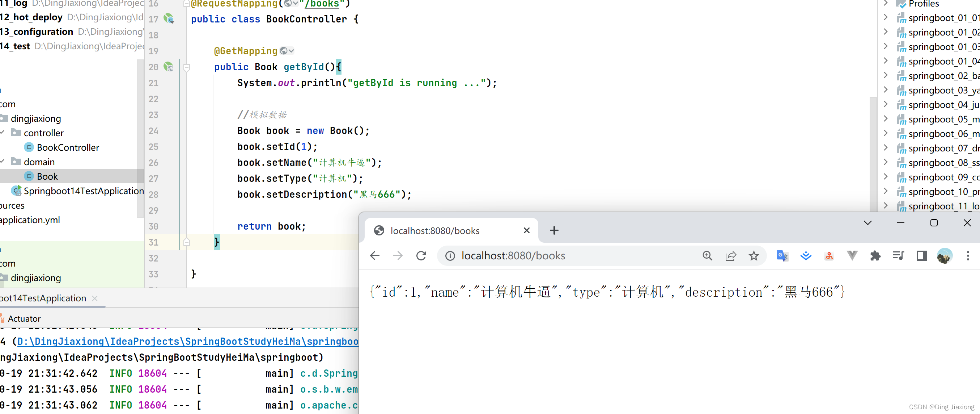Click the zoom magnifier icon in address bar
980x414 pixels.
(707, 256)
